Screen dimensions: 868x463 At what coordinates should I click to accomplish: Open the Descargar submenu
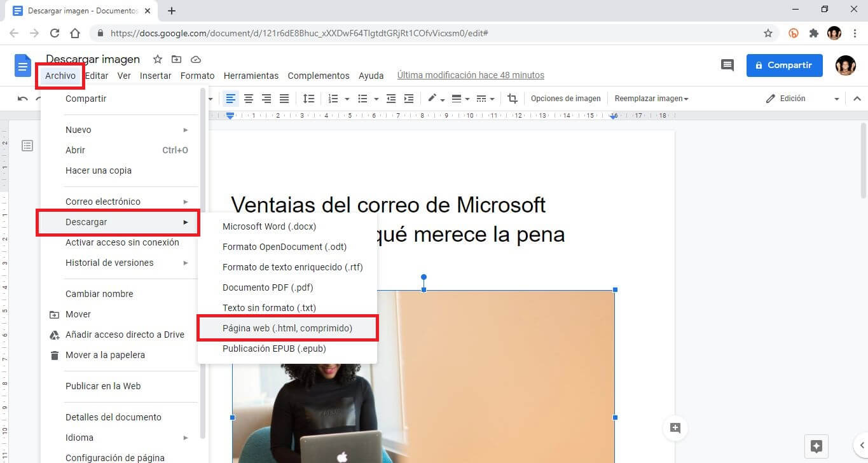[119, 222]
